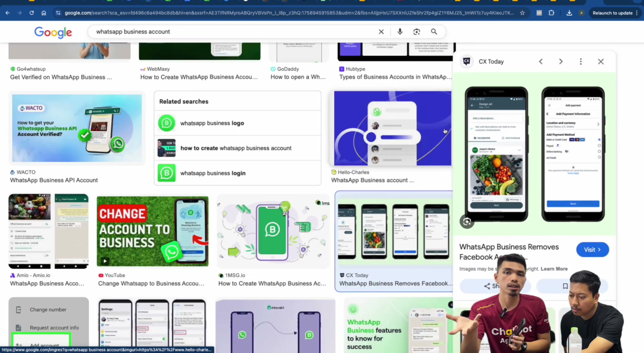Open Chrome menu three dots beside Relaunch

point(637,13)
